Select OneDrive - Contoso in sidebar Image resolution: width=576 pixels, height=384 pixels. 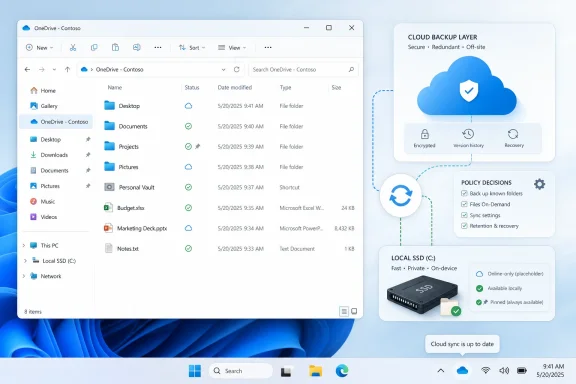tap(56, 122)
